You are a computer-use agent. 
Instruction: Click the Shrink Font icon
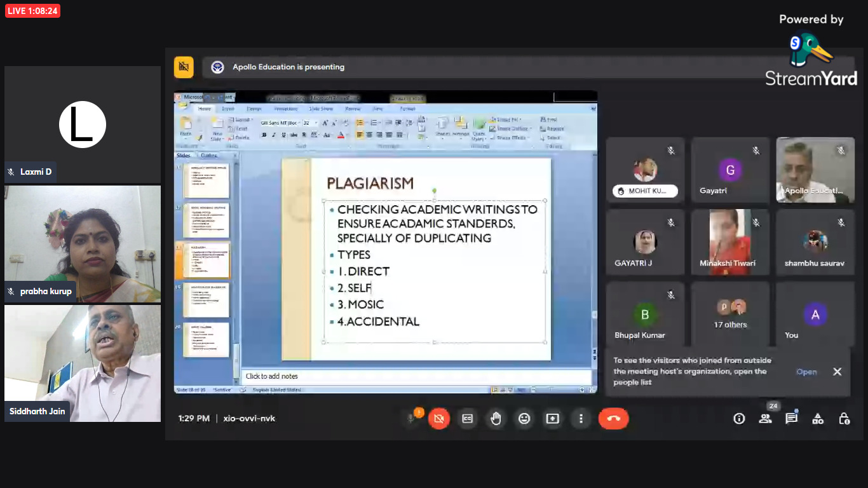(x=334, y=123)
